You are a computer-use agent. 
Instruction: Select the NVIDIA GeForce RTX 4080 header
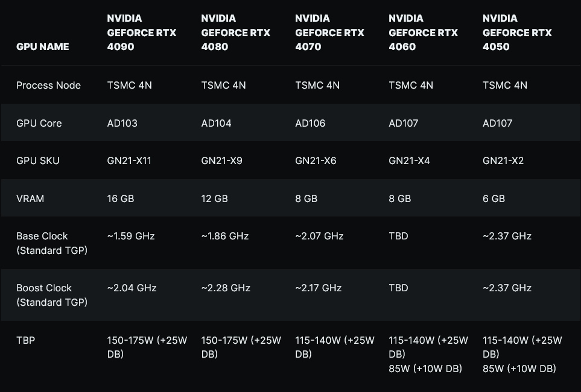coord(236,33)
